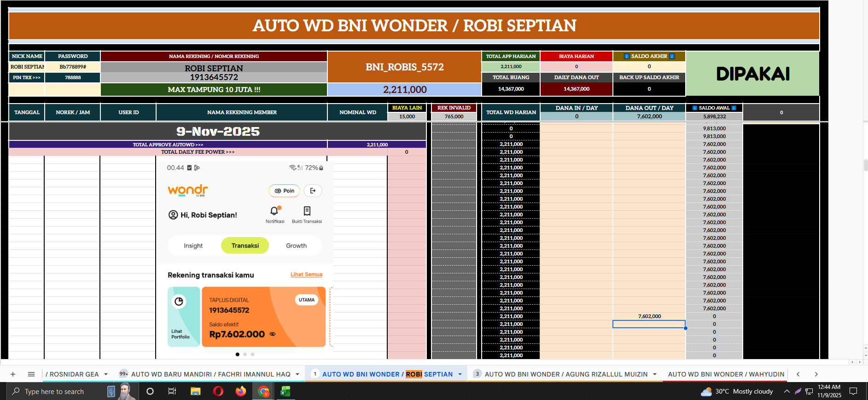Click the vertical scrollbar thumb
The image size is (868, 400).
(865, 165)
